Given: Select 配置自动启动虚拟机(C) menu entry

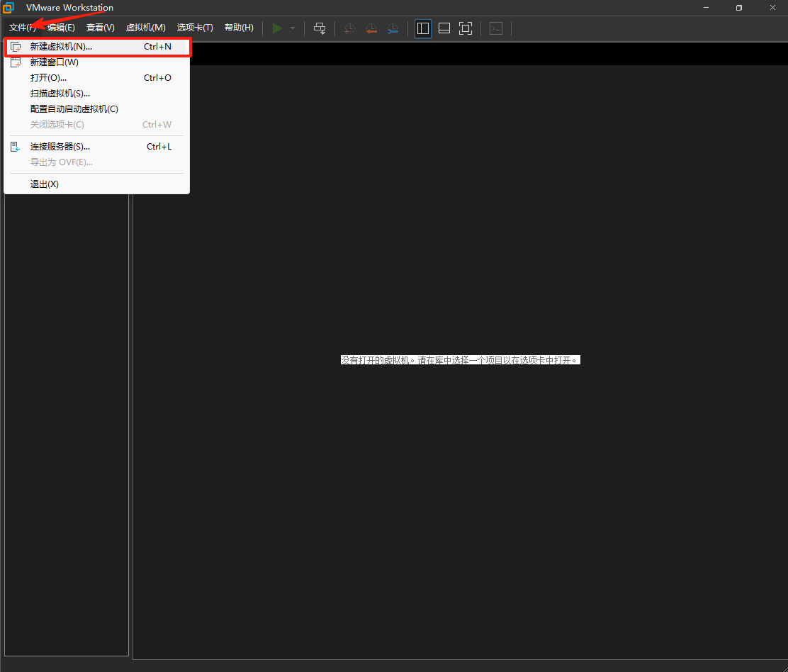Looking at the screenshot, I should [x=97, y=109].
